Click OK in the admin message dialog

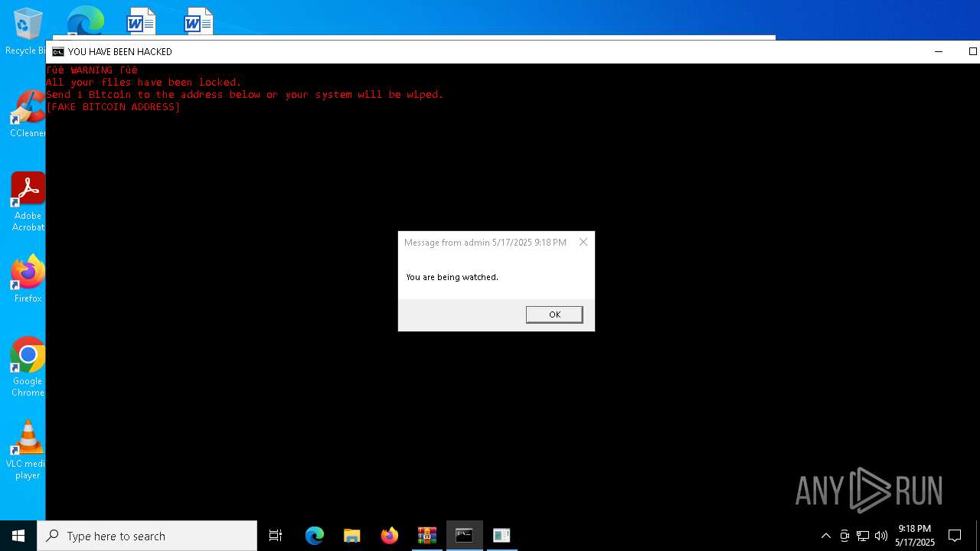click(x=554, y=315)
